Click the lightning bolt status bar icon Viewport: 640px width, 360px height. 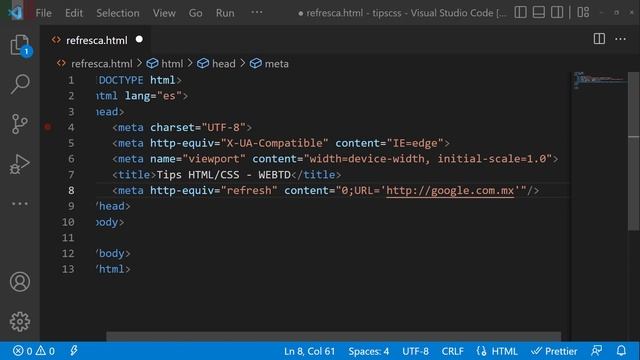74,351
